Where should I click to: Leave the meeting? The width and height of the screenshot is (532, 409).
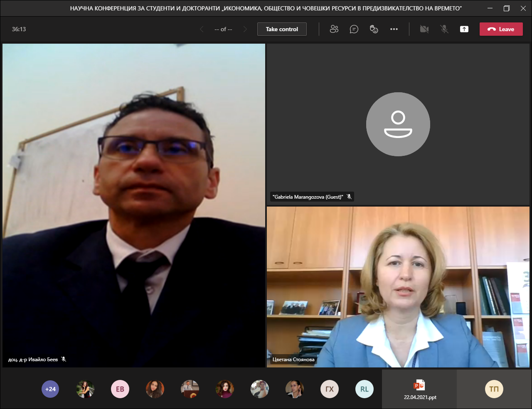click(x=501, y=29)
